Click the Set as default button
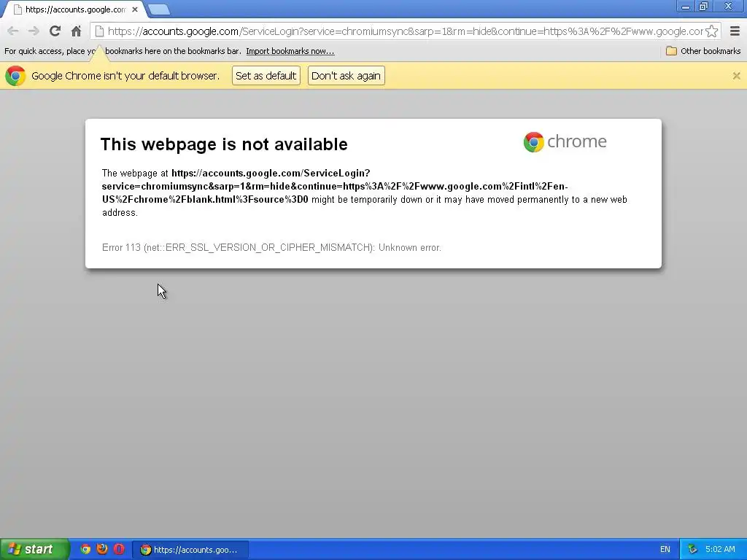This screenshot has height=560, width=747. 266,76
